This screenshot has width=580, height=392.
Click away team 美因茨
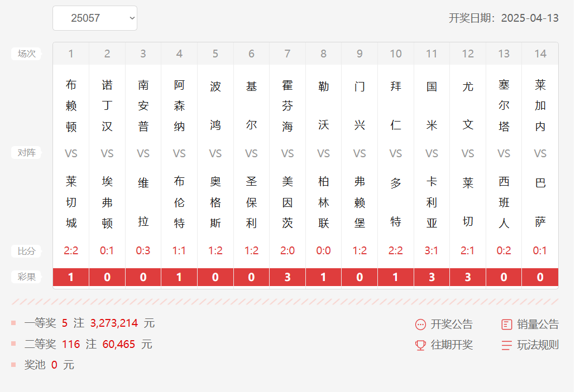[x=287, y=202]
